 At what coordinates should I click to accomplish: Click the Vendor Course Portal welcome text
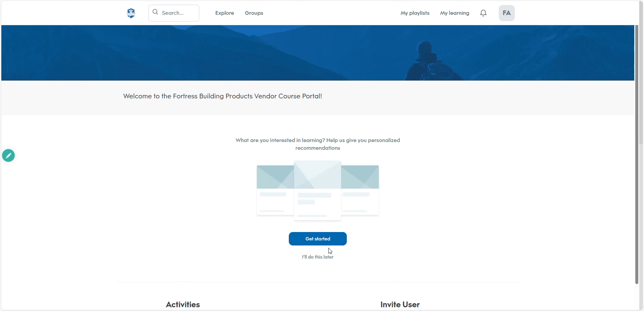click(222, 96)
